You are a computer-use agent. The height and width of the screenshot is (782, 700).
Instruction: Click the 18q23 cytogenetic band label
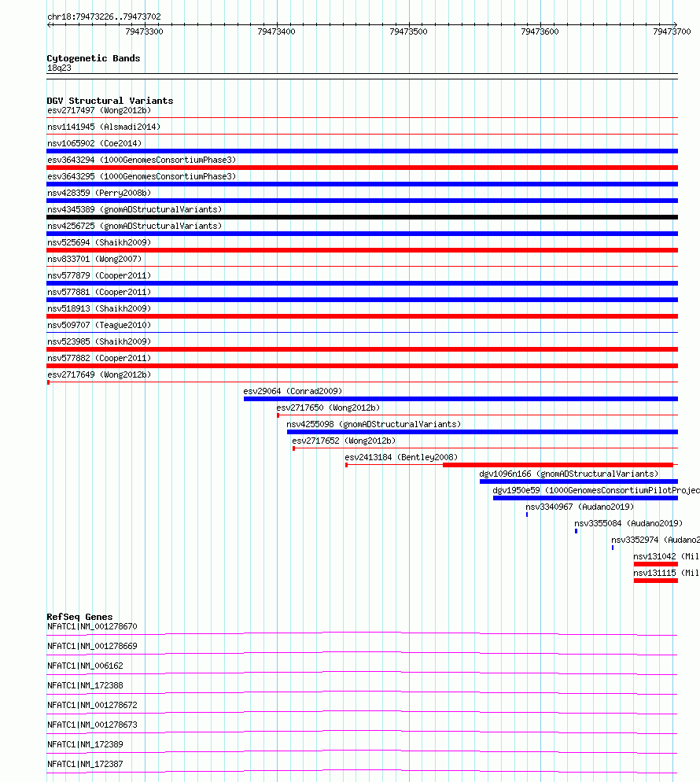(x=59, y=68)
